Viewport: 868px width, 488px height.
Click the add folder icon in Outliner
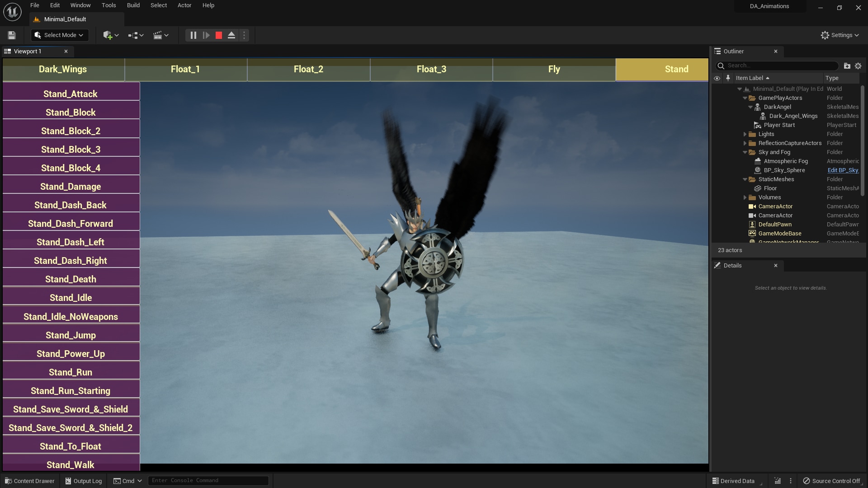pyautogui.click(x=847, y=66)
